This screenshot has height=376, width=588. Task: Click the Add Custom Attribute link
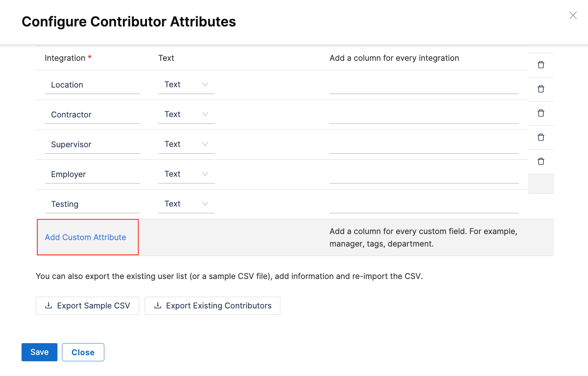click(x=85, y=237)
